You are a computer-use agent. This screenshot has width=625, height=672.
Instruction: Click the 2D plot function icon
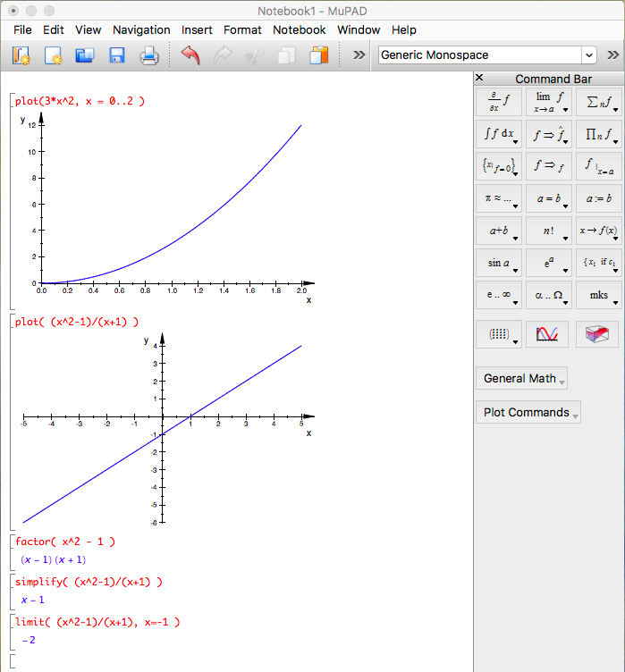tap(547, 334)
